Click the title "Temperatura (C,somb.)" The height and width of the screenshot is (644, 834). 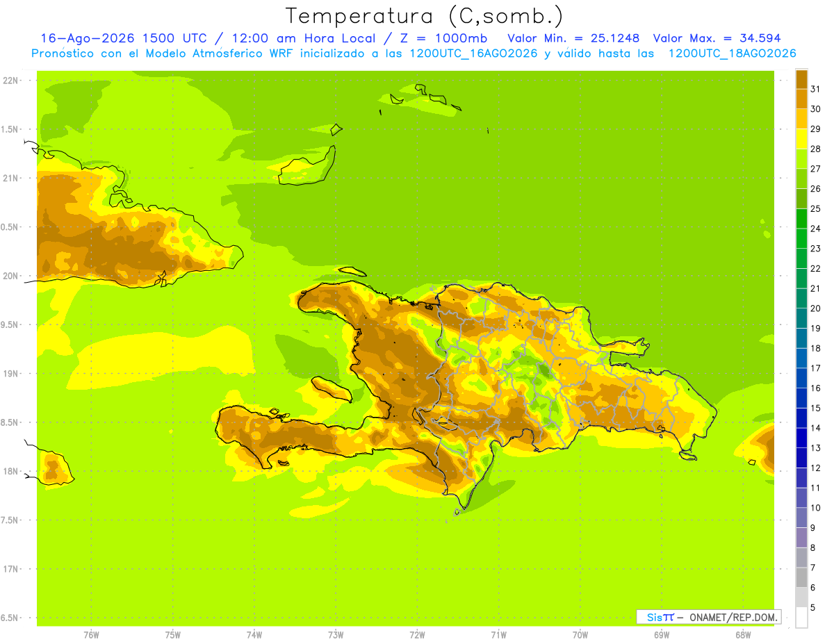pyautogui.click(x=424, y=17)
